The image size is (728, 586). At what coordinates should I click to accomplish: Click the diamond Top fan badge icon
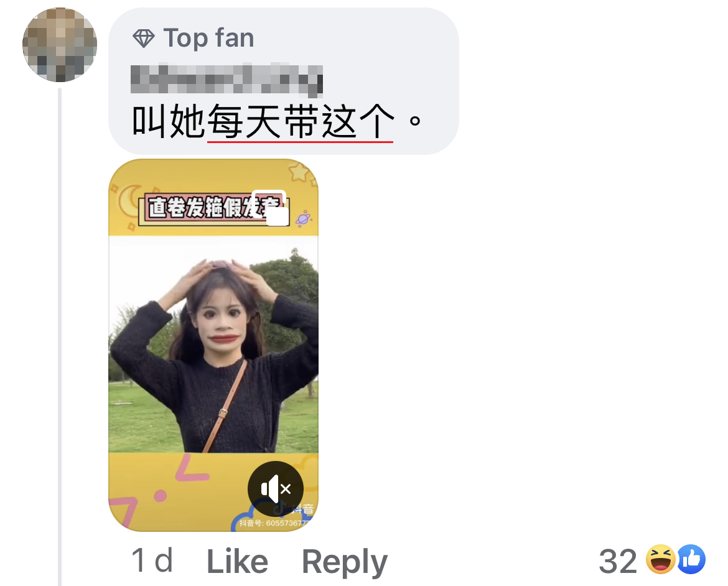144,38
